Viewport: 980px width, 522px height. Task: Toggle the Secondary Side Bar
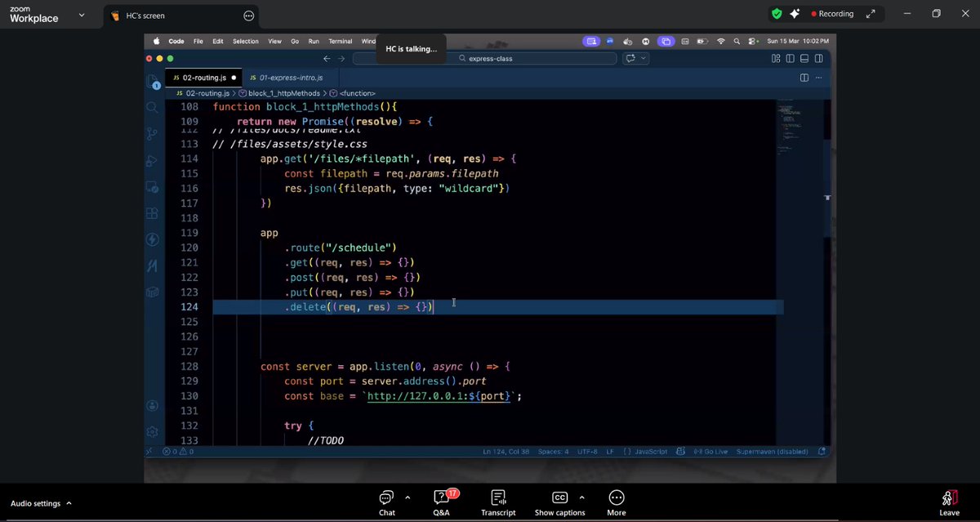tap(819, 59)
